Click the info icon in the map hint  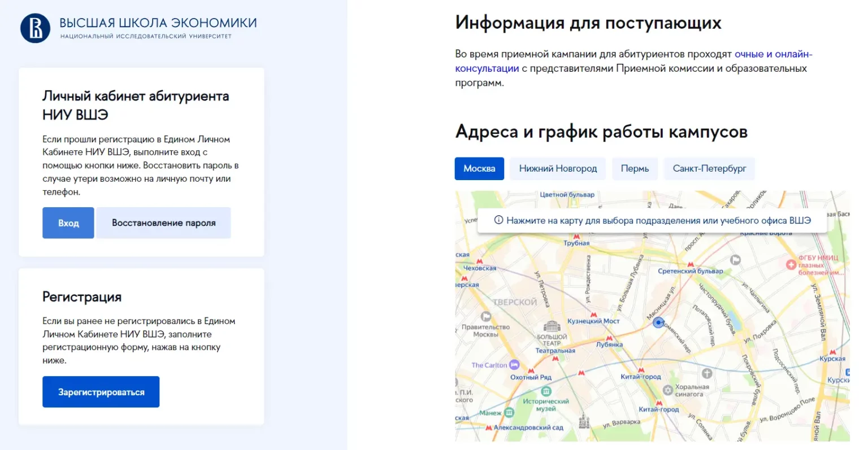tap(498, 220)
